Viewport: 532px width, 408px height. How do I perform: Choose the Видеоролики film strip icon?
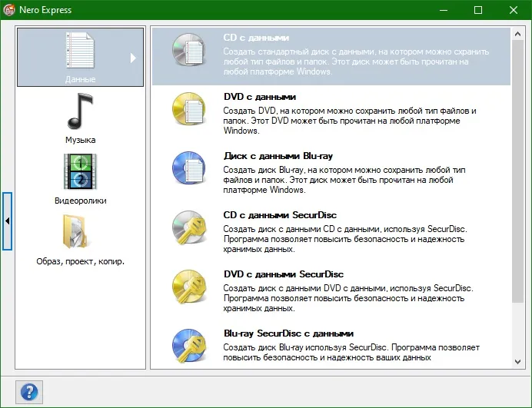(81, 171)
